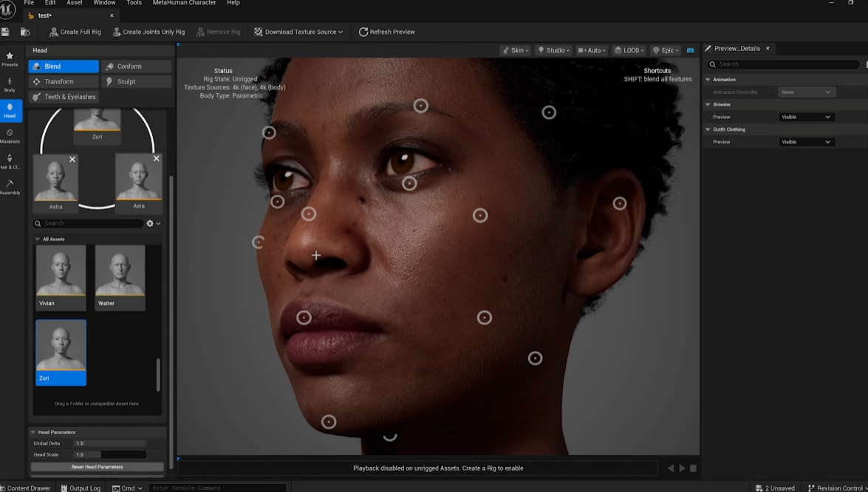Open the Help menu

233,3
